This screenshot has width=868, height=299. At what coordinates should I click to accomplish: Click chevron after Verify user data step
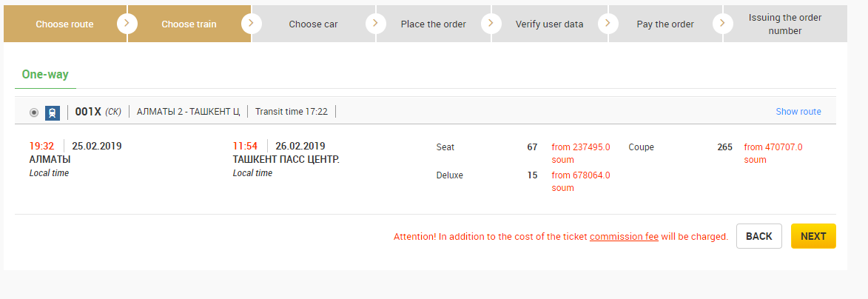point(608,24)
